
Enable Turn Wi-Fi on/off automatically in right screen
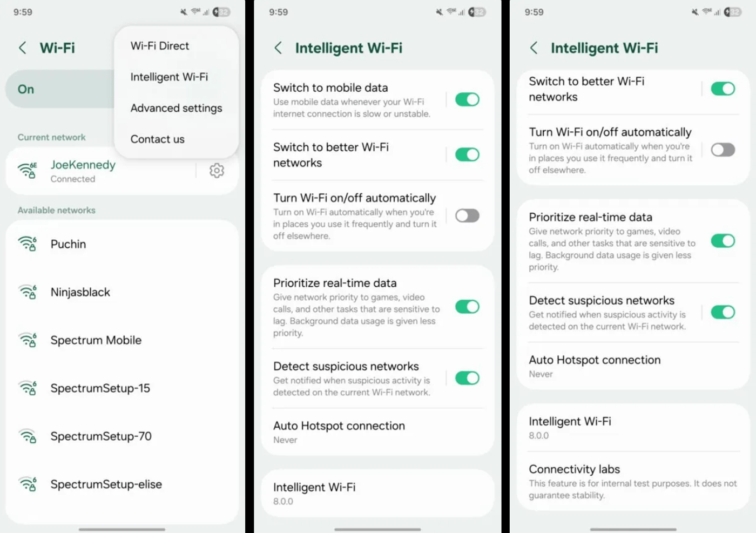tap(723, 150)
